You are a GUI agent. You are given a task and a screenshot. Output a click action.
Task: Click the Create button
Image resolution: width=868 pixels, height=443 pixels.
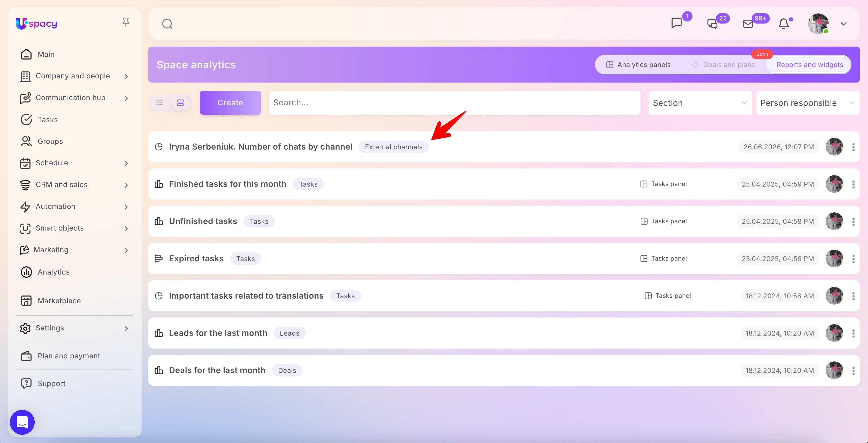click(x=230, y=102)
